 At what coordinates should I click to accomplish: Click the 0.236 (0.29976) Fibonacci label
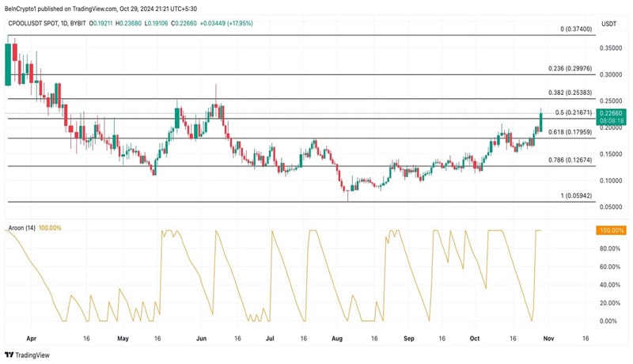pos(570,69)
